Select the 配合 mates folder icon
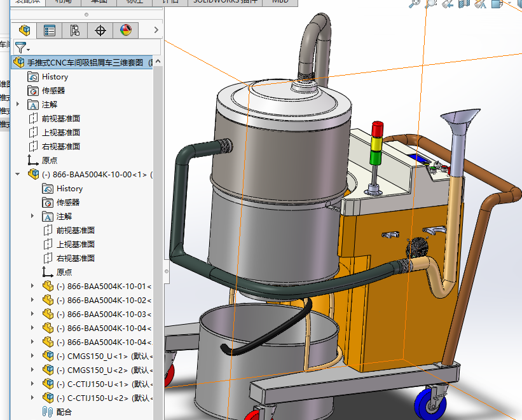 point(46,412)
